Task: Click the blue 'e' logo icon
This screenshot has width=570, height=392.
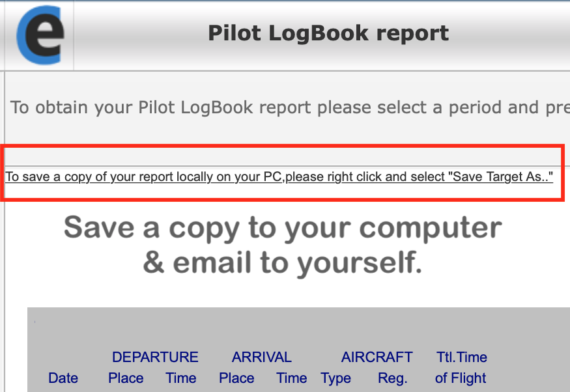Action: [40, 35]
